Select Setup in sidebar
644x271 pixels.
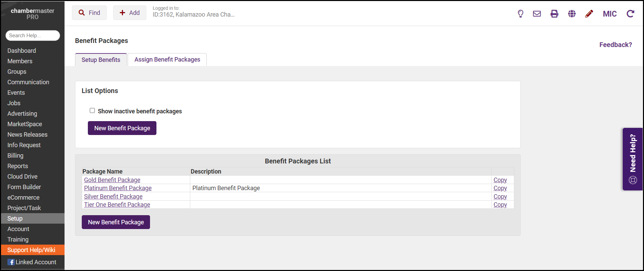click(33, 219)
